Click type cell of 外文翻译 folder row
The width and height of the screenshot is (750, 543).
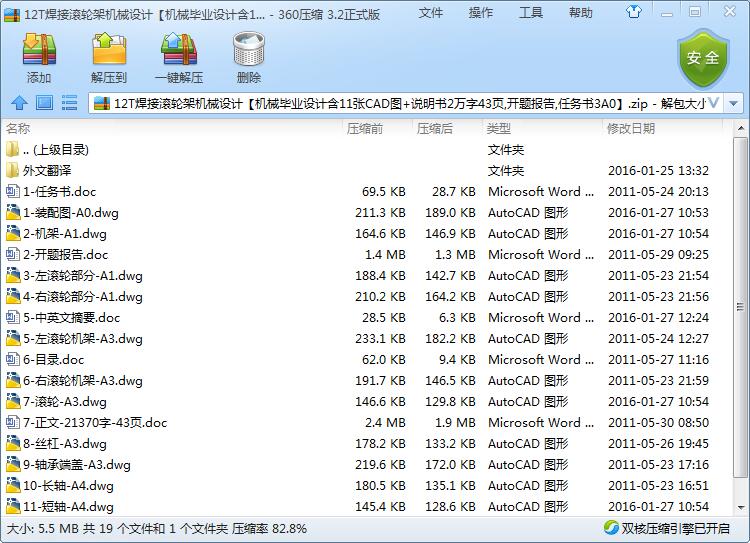[x=506, y=171]
